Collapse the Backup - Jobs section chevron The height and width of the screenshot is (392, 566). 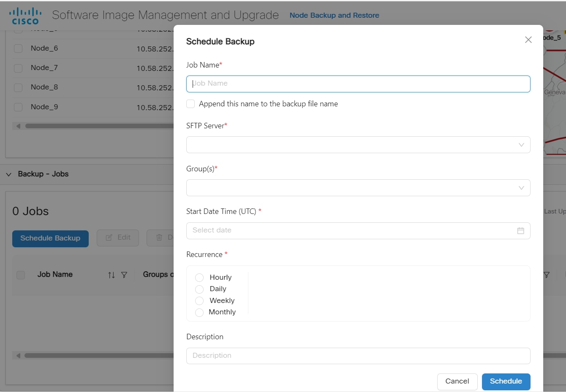pyautogui.click(x=8, y=174)
